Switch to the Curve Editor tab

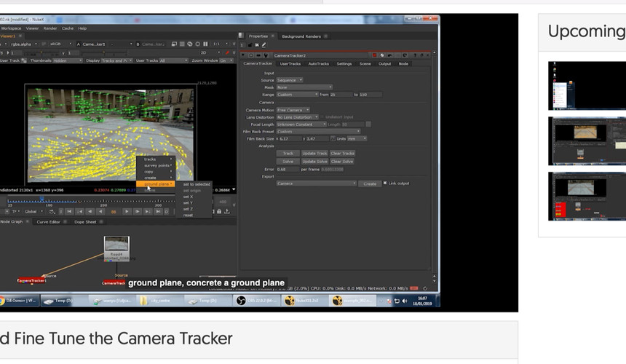click(x=48, y=222)
